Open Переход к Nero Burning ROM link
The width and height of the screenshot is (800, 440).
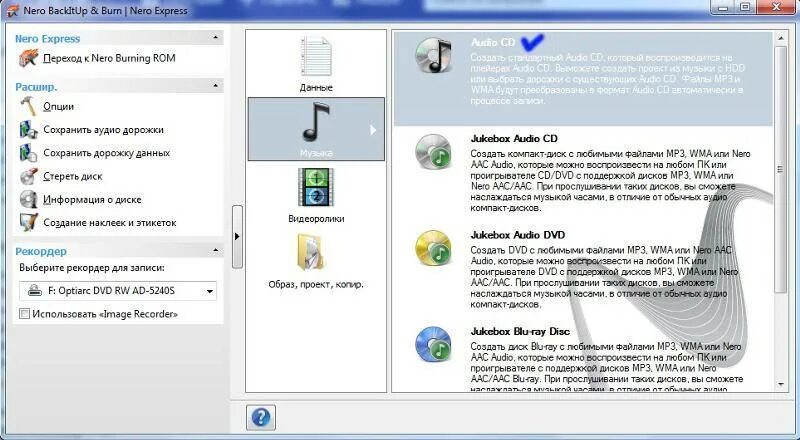(x=109, y=58)
